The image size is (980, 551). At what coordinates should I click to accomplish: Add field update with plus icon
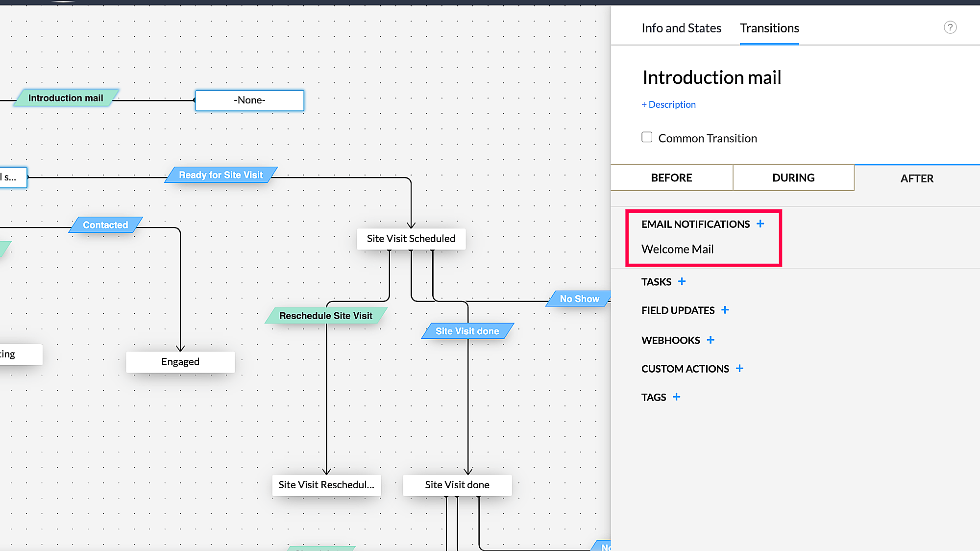tap(725, 310)
